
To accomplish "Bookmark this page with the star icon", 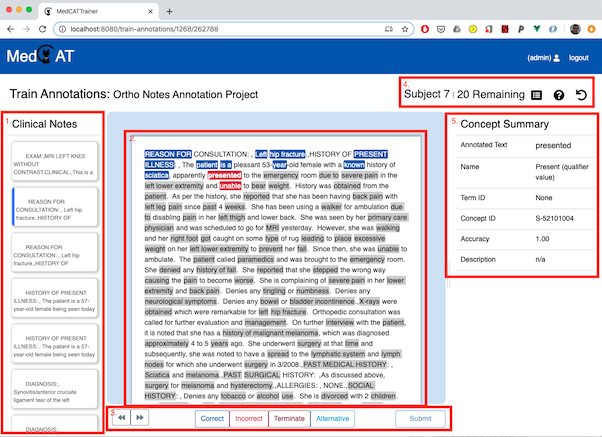I will (382, 29).
